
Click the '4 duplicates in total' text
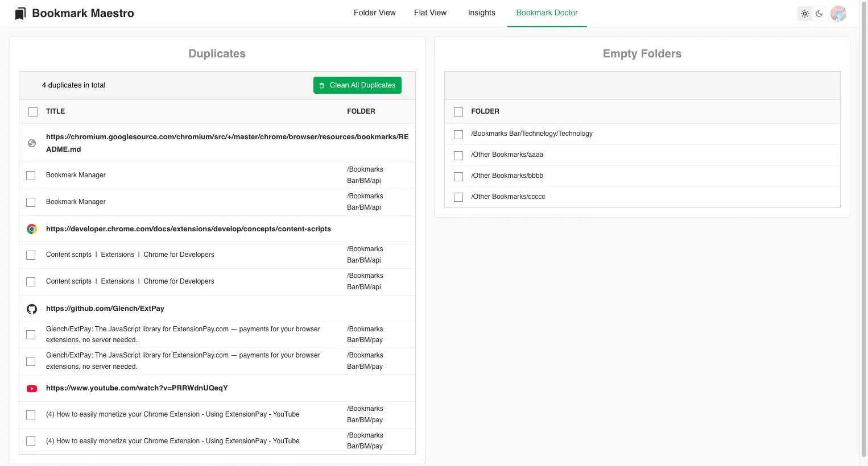pyautogui.click(x=73, y=85)
